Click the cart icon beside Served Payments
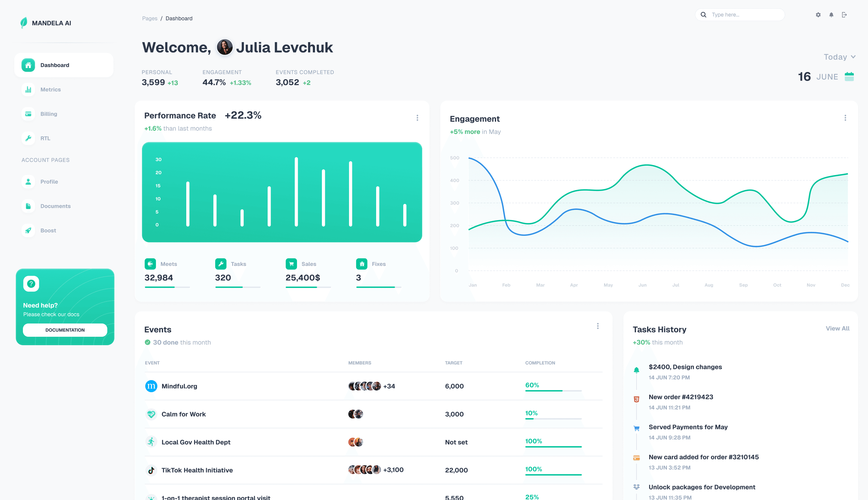The width and height of the screenshot is (868, 500). (x=637, y=428)
